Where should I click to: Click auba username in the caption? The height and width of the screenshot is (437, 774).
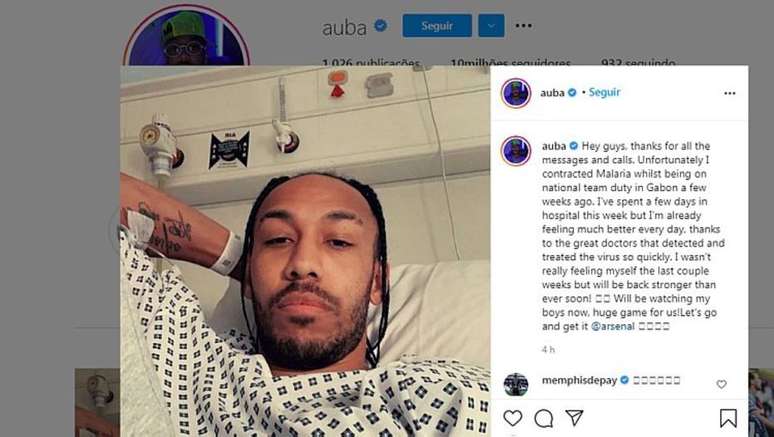(554, 146)
